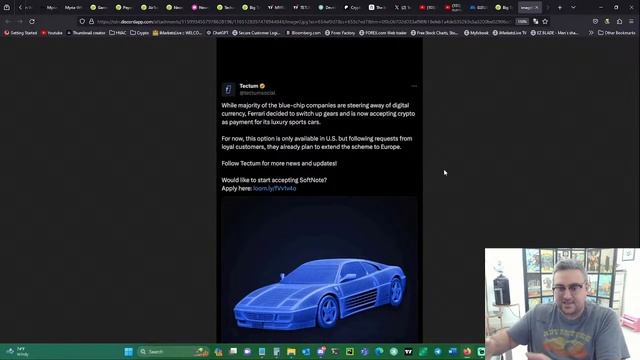Go back using the browser back arrow

coord(8,21)
